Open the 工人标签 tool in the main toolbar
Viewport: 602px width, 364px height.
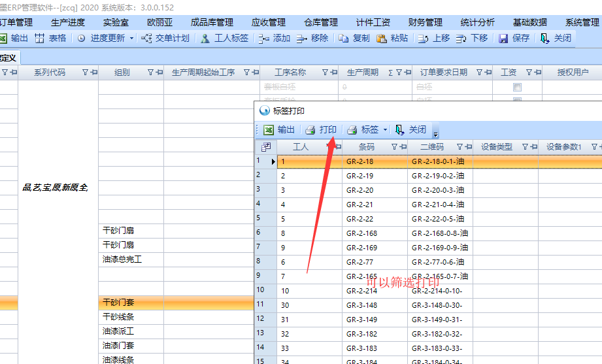point(224,38)
